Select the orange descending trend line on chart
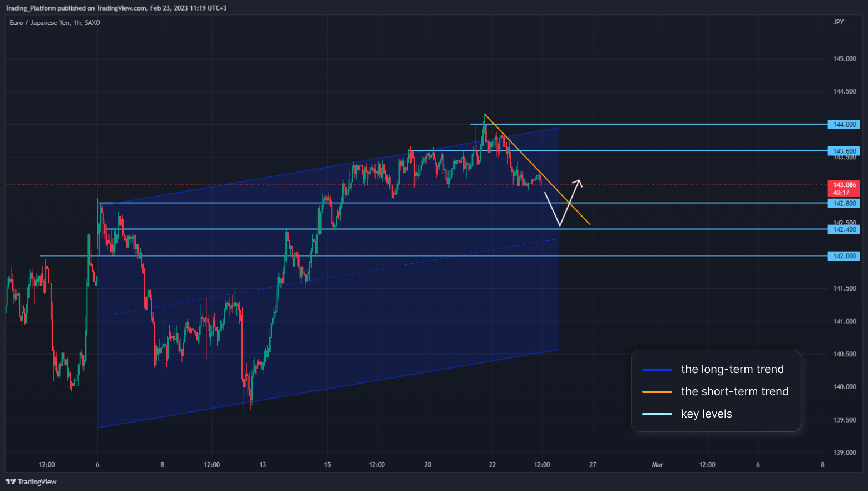 click(x=537, y=169)
